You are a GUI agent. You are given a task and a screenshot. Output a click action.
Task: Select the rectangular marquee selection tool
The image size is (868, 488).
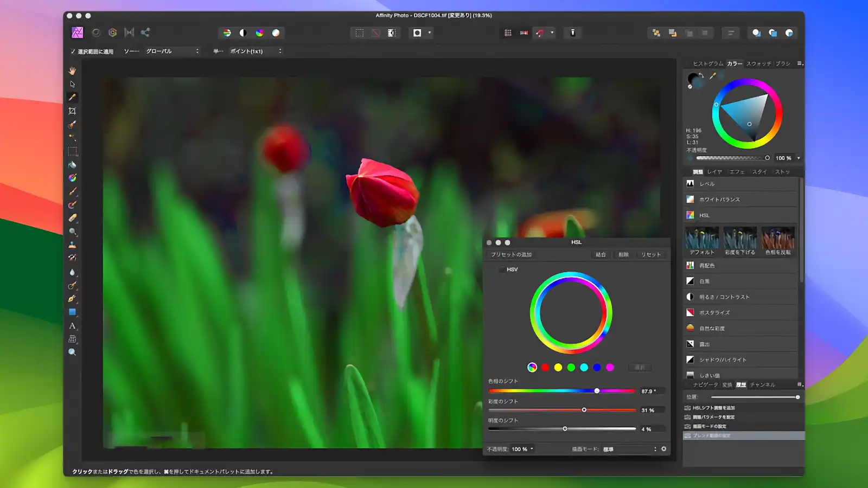pyautogui.click(x=72, y=151)
